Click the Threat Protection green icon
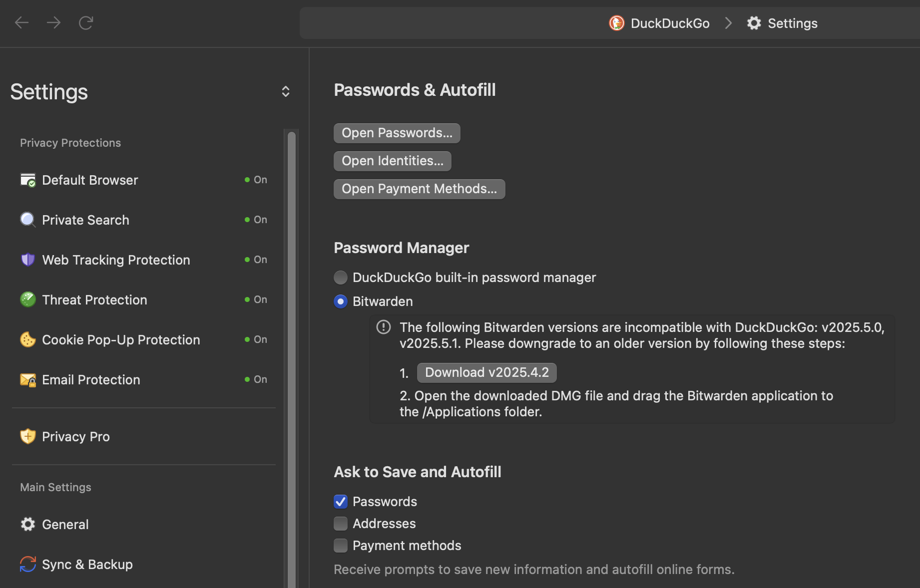The image size is (920, 588). 28,299
